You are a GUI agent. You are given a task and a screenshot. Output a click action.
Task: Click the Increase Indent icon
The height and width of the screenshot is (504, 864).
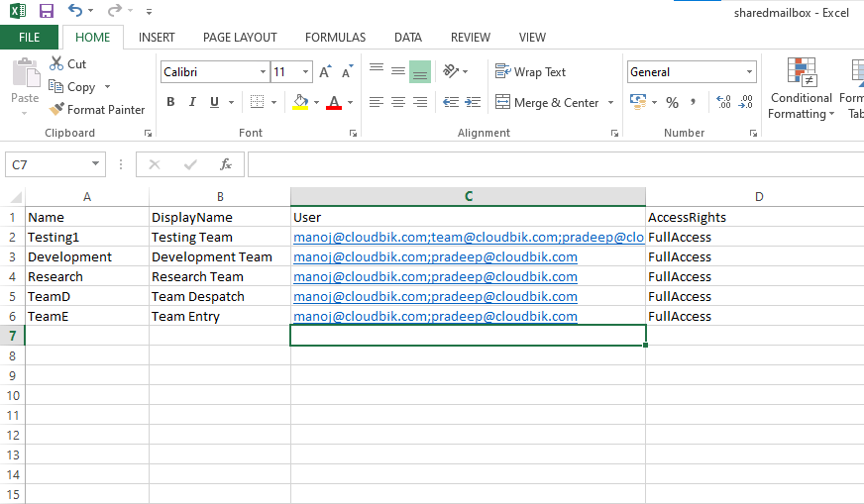click(474, 102)
